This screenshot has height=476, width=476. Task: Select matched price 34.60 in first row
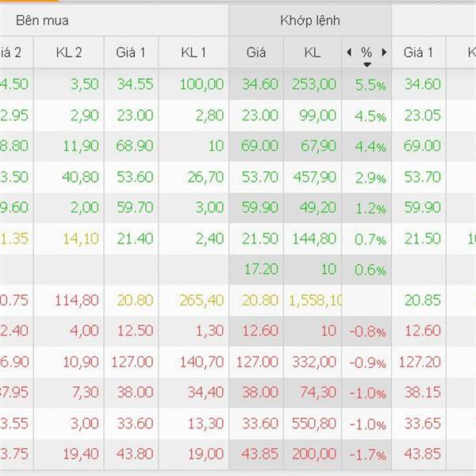point(260,84)
